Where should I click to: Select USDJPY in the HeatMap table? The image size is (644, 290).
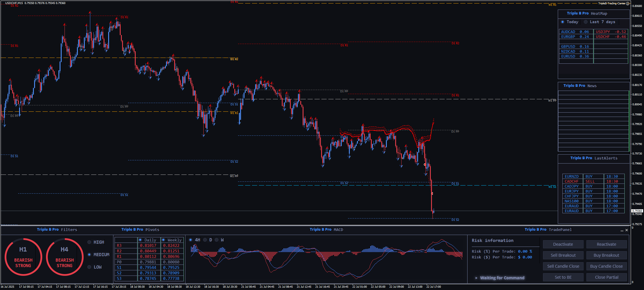610,32
